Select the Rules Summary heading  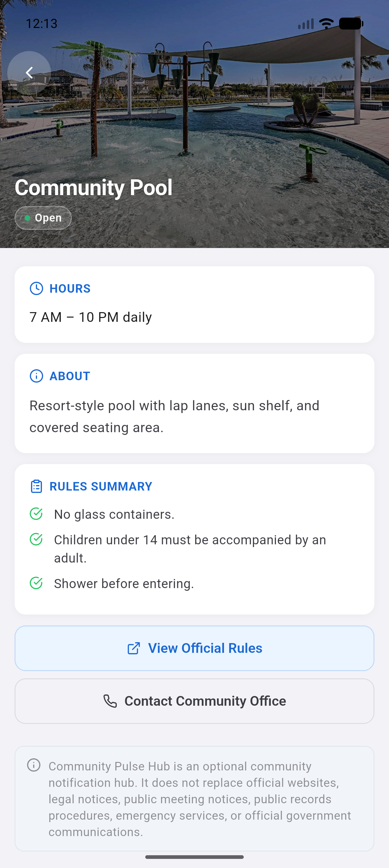pos(101,486)
